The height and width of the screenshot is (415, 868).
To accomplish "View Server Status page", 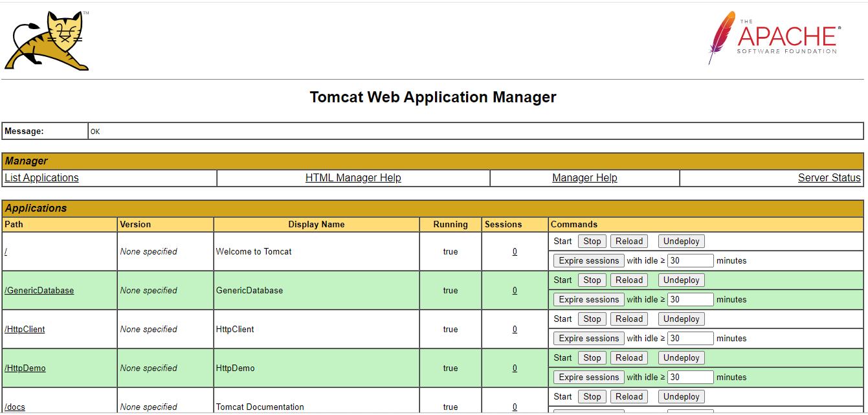I will pos(829,178).
